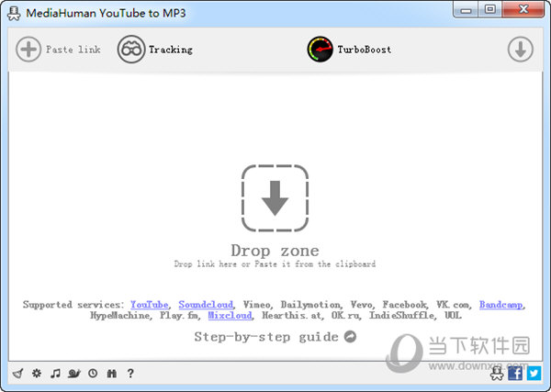Click the TurboBoost label
This screenshot has height=392, width=551.
(365, 50)
